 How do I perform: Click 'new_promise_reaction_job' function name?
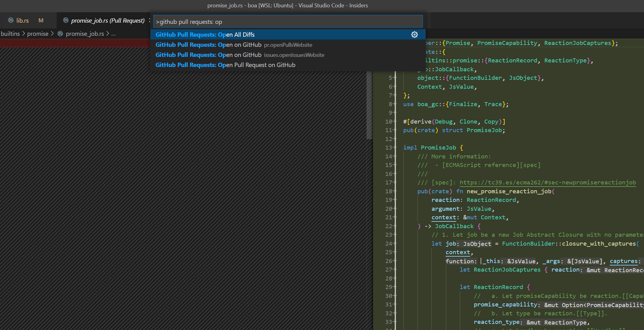click(509, 191)
